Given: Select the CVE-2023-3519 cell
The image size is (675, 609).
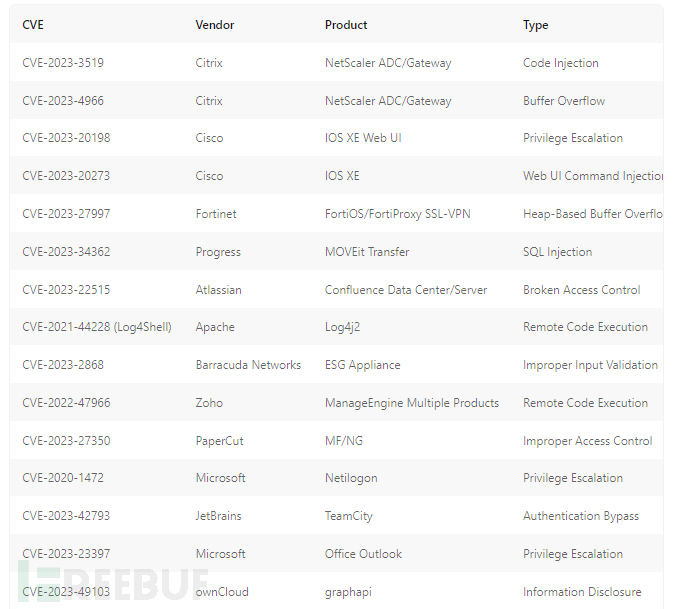Looking at the screenshot, I should [x=63, y=63].
